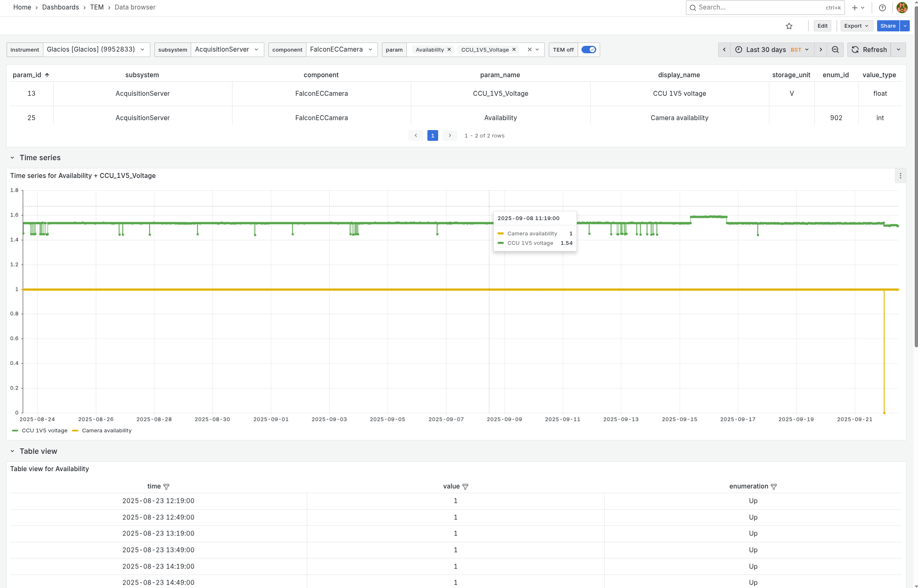918x588 pixels.
Task: Focus the Search input field
Action: pyautogui.click(x=765, y=7)
